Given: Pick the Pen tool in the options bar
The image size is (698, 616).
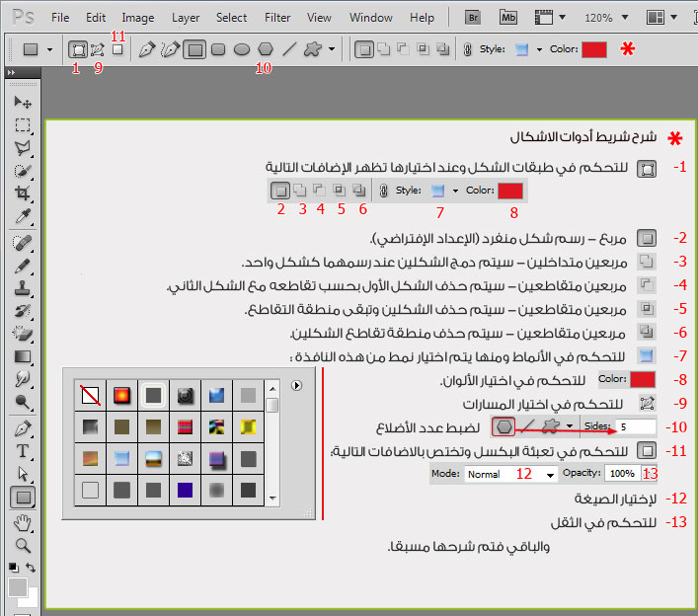Looking at the screenshot, I should [x=147, y=49].
